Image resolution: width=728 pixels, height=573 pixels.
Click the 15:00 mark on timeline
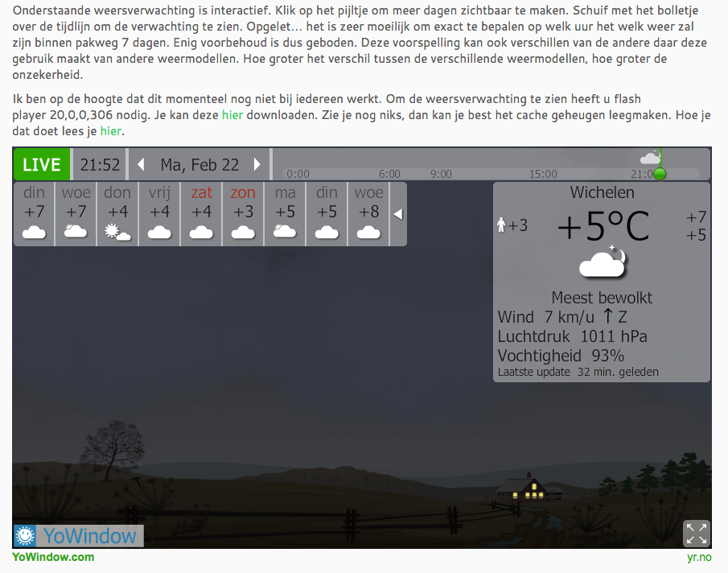point(543,174)
